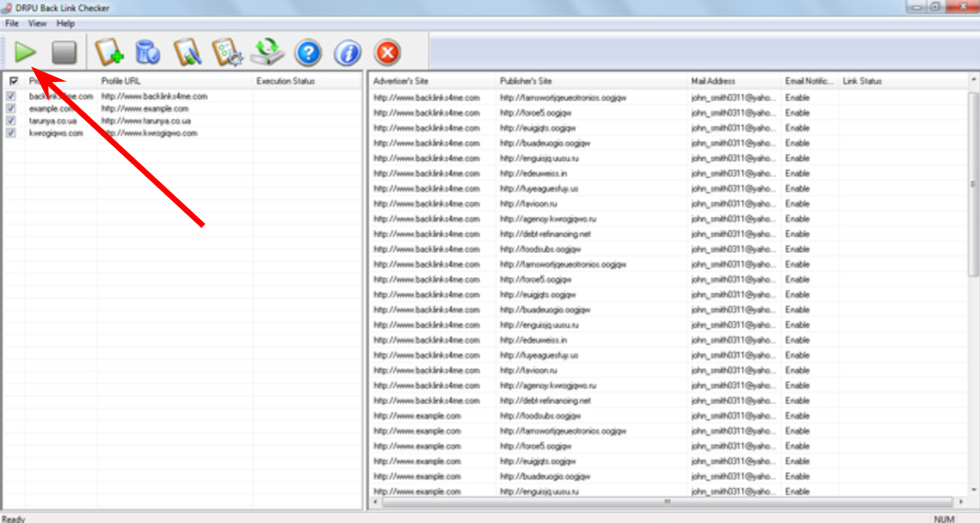Open the View menu

pyautogui.click(x=37, y=23)
